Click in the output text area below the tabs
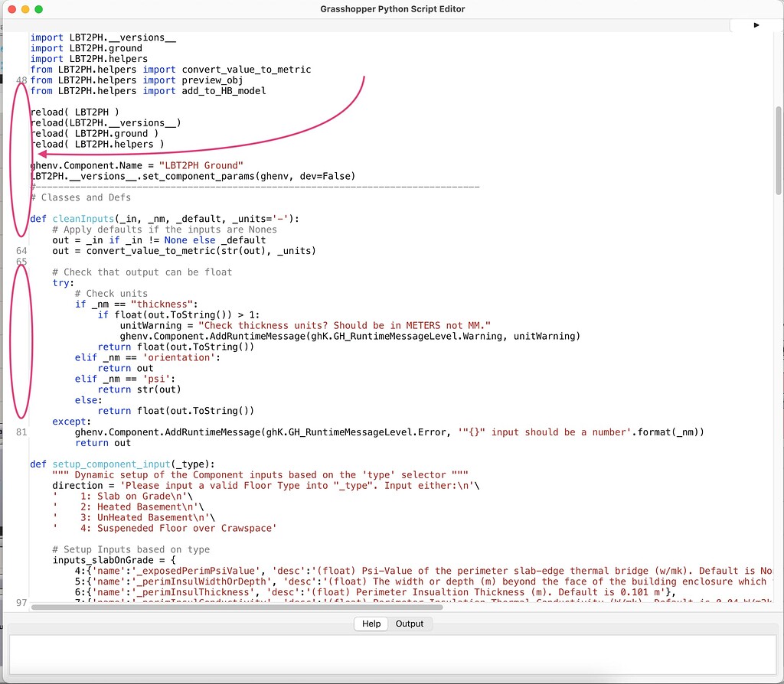784x684 pixels. coord(392,654)
